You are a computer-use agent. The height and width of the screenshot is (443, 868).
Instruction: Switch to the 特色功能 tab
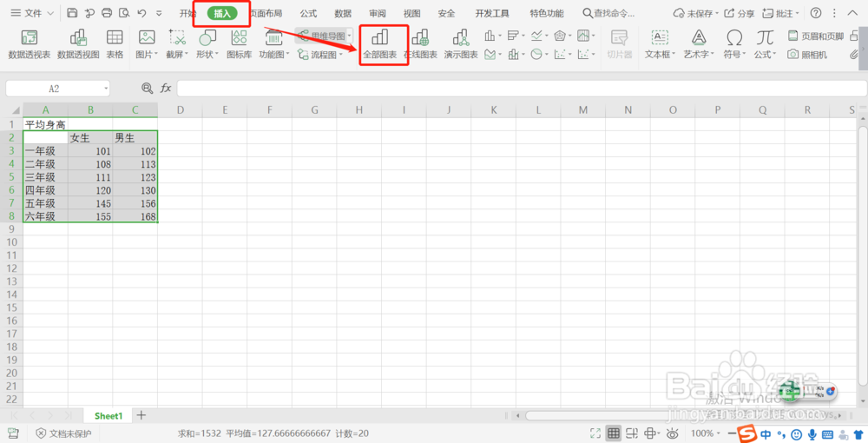coord(546,13)
